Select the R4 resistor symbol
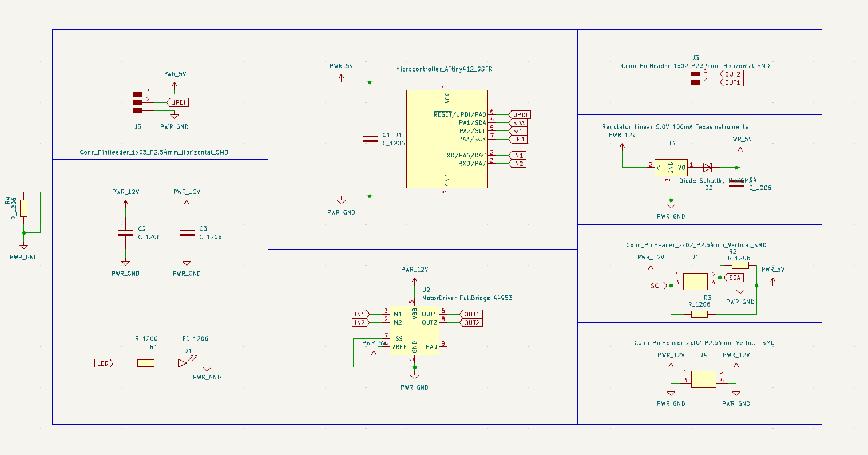Image resolution: width=868 pixels, height=455 pixels. coord(23,208)
